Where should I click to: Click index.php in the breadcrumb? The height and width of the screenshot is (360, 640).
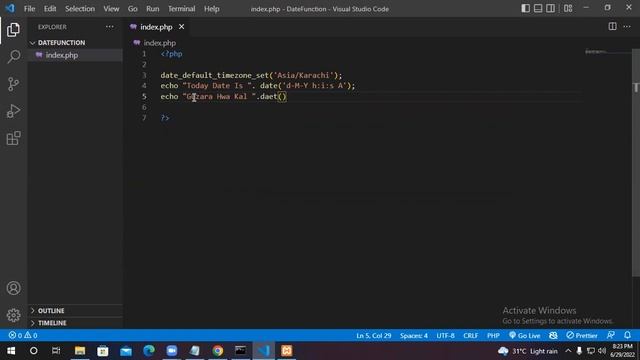tap(160, 43)
